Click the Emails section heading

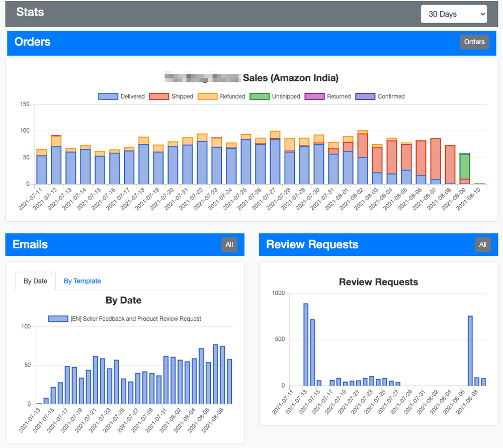[30, 245]
